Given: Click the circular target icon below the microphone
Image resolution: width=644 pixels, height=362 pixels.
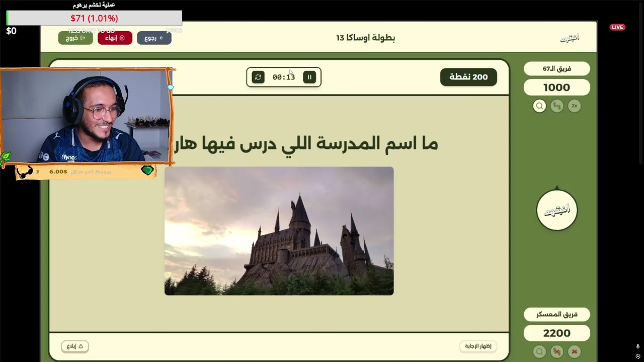Looking at the screenshot, I should tap(637, 356).
